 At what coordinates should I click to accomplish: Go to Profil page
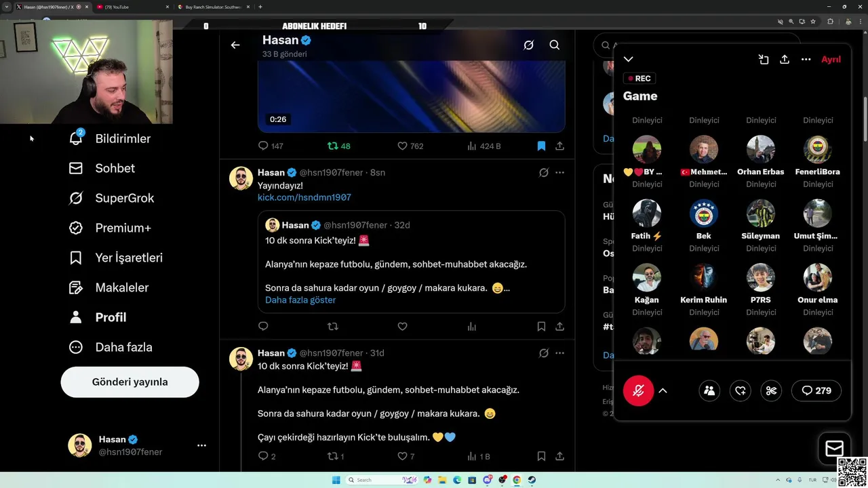[98, 317]
